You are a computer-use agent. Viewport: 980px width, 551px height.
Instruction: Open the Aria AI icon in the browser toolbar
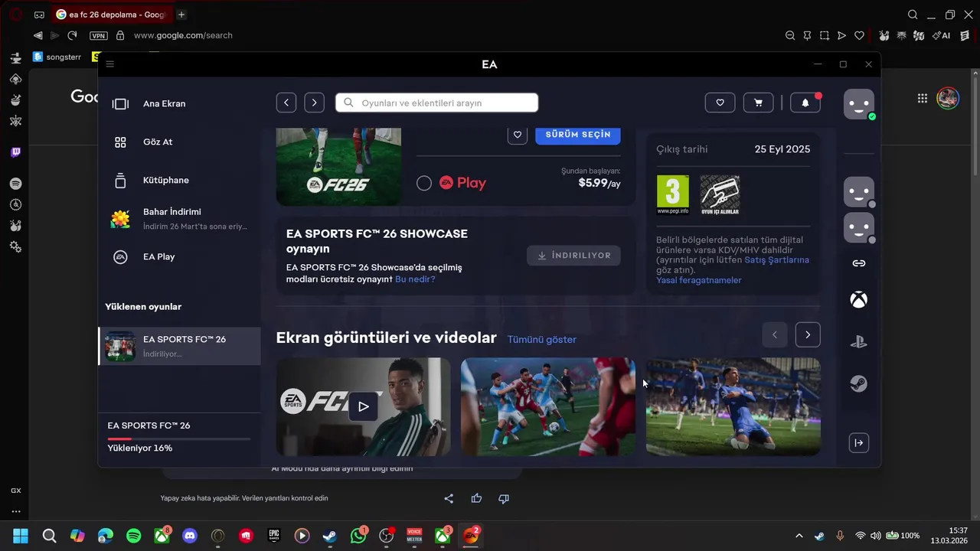click(x=941, y=35)
